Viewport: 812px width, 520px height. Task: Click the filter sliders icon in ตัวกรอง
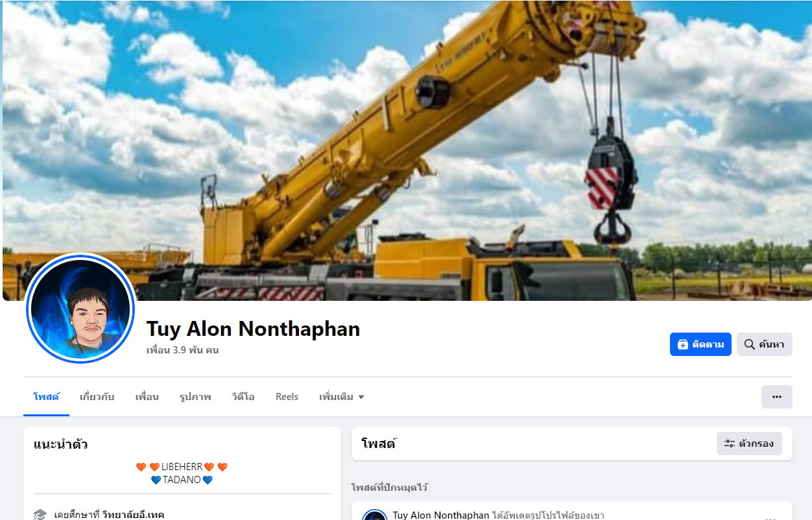pyautogui.click(x=730, y=443)
